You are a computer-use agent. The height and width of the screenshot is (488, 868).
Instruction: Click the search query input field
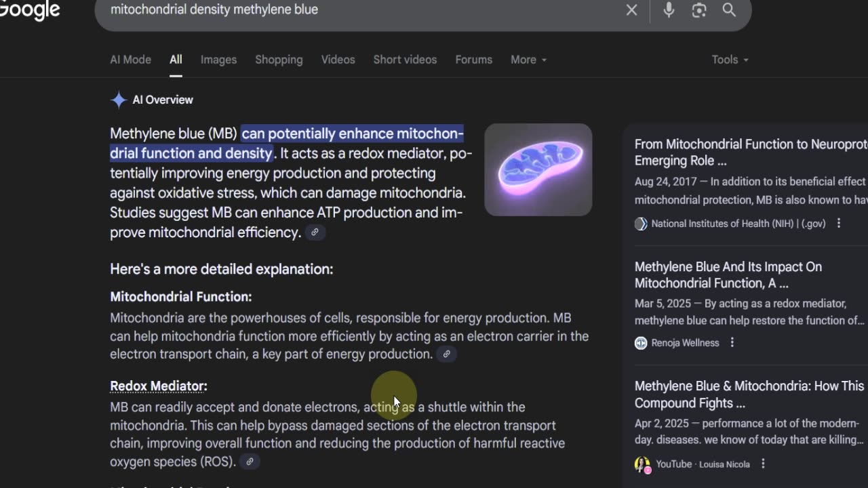(359, 10)
